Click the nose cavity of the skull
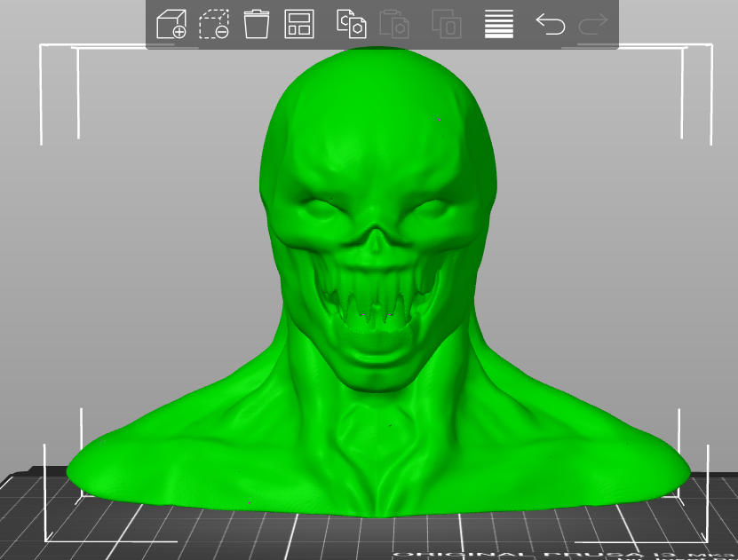Screen dimensions: 738x560 [x=377, y=241]
